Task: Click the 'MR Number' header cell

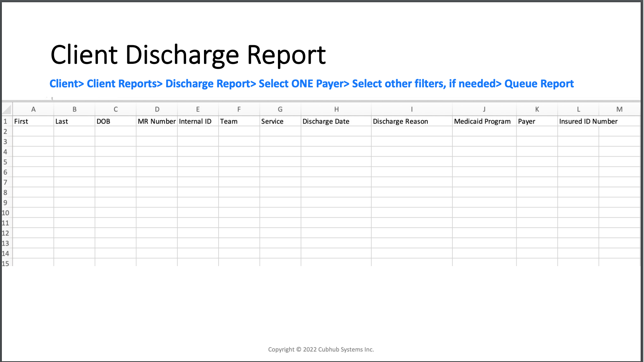Action: [x=157, y=121]
